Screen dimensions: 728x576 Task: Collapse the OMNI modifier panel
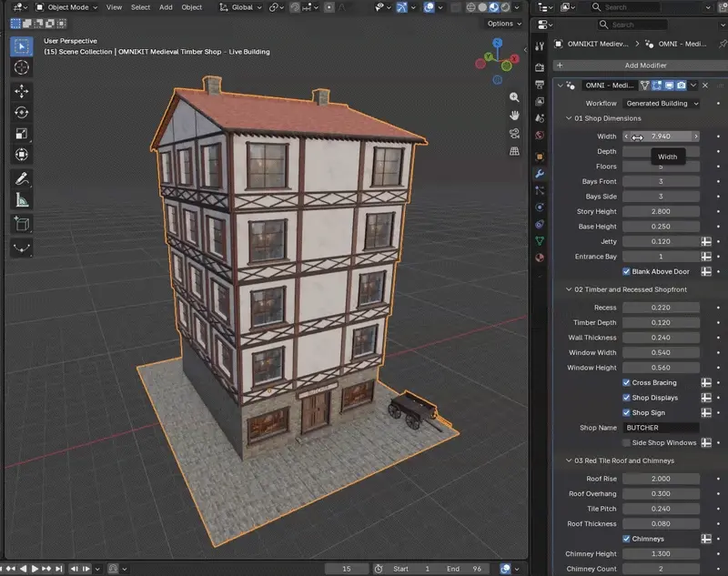tap(560, 86)
